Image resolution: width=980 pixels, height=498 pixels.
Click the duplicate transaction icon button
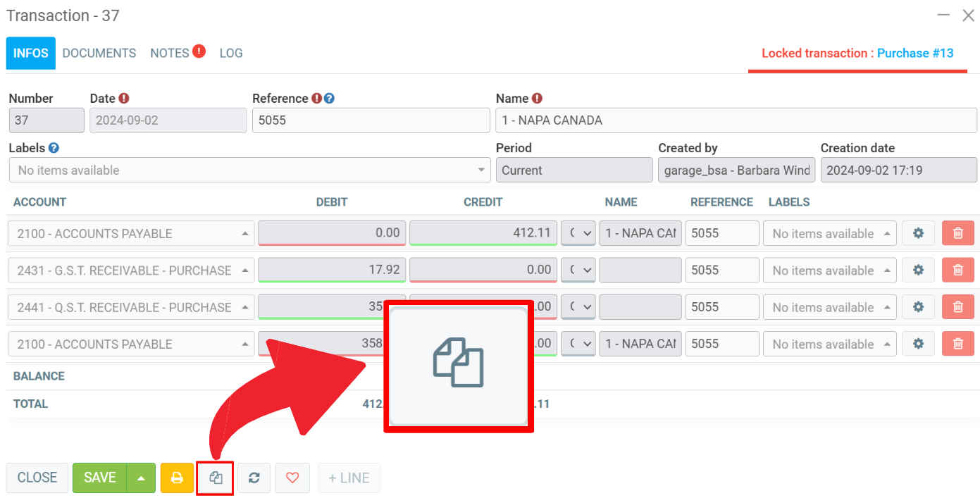point(216,478)
